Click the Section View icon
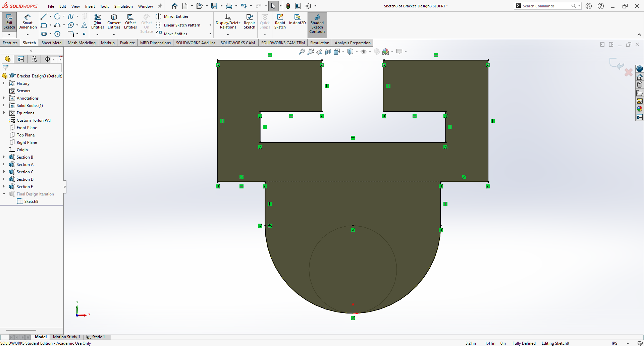Image resolution: width=644 pixels, height=346 pixels. [x=328, y=52]
